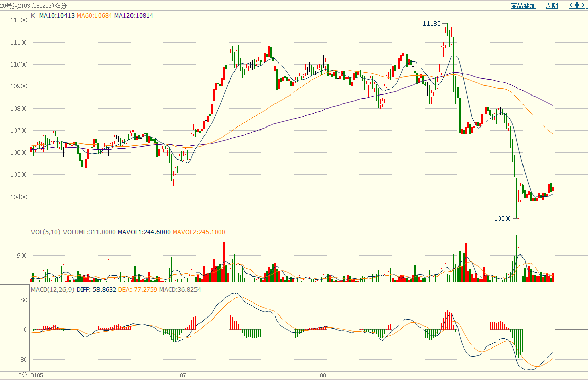Click the 5分 period label at bottom left

[23, 375]
